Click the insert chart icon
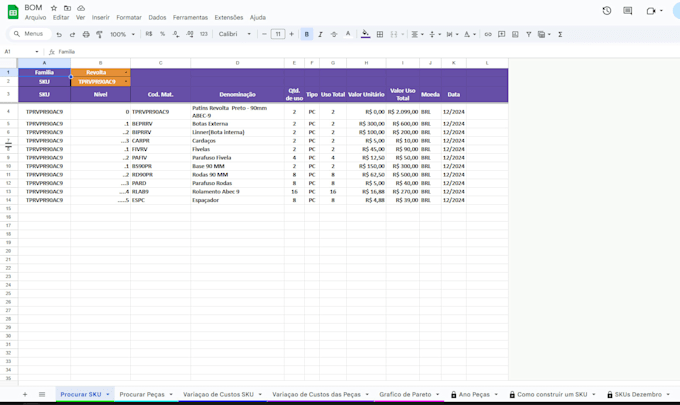Viewport: 680px width, 405px height. click(x=515, y=34)
